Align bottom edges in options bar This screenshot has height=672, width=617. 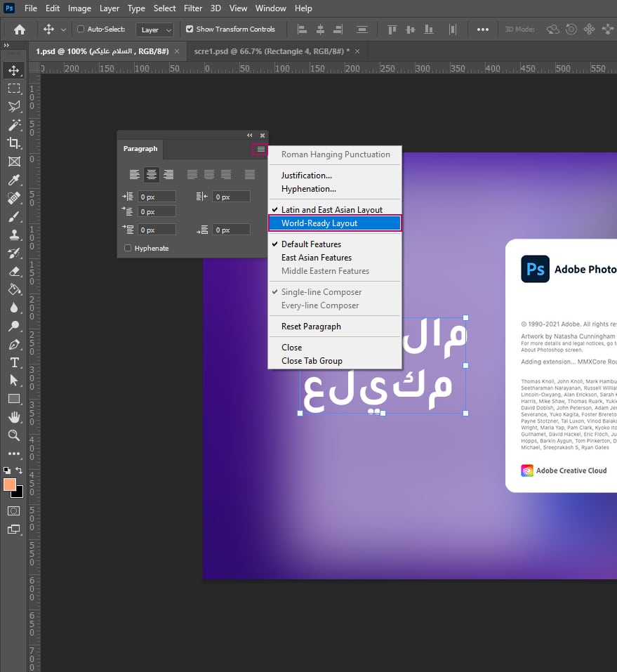coord(428,29)
